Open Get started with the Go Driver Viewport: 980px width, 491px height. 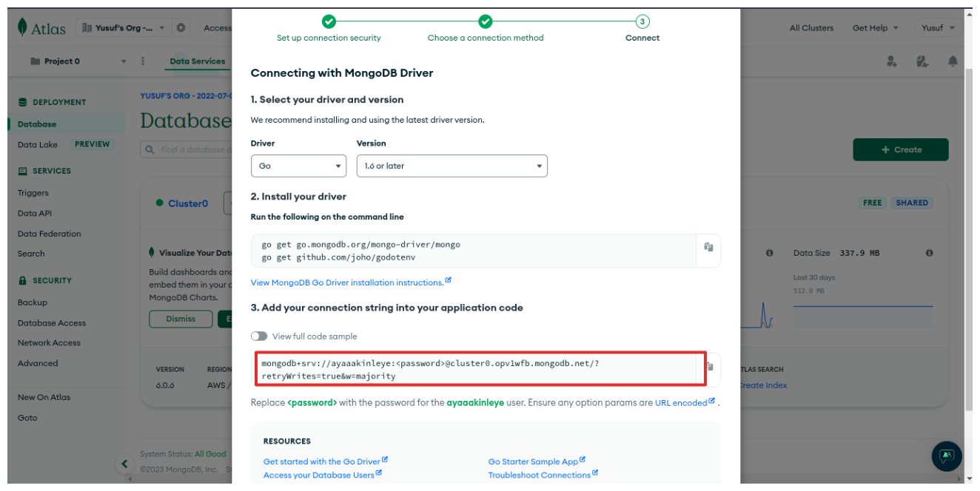(x=322, y=461)
